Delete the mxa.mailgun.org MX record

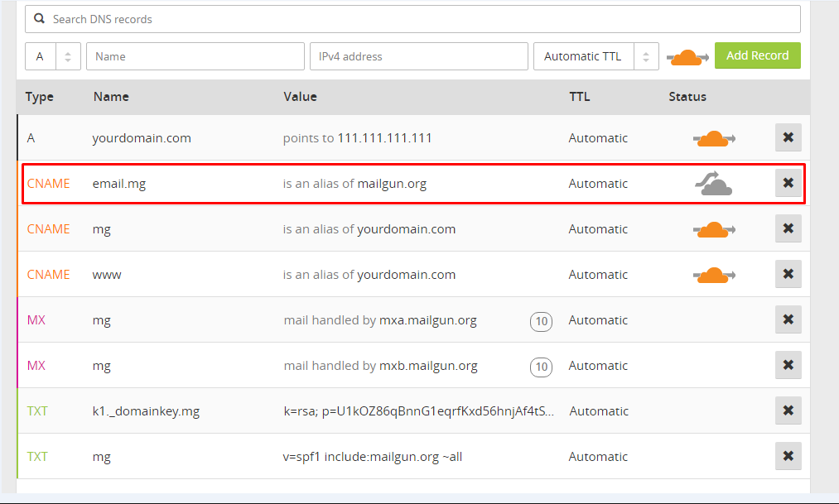coord(788,319)
